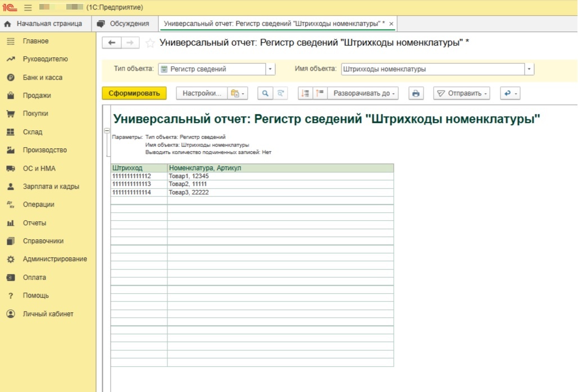
Task: Open Отчеты section
Action: tap(34, 223)
